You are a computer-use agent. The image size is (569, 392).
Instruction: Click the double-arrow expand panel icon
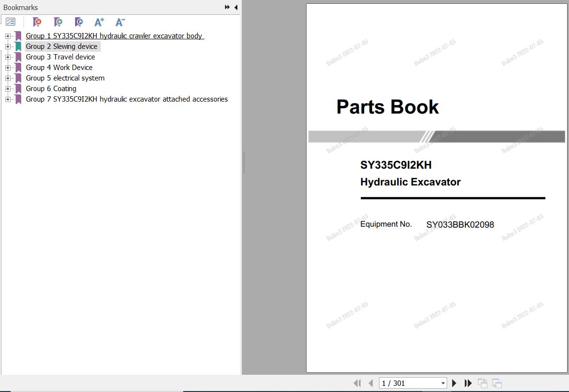227,7
